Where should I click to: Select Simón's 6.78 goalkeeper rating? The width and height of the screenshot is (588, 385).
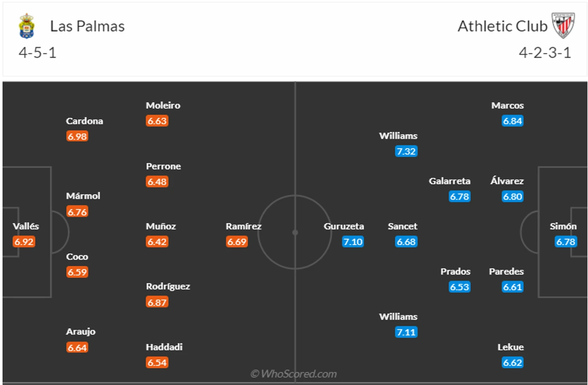point(566,242)
